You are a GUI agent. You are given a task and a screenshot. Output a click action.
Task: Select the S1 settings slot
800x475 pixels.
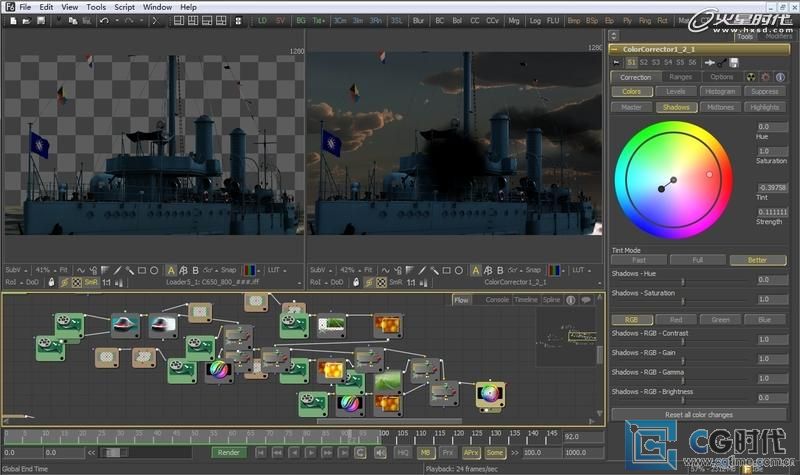(x=632, y=62)
